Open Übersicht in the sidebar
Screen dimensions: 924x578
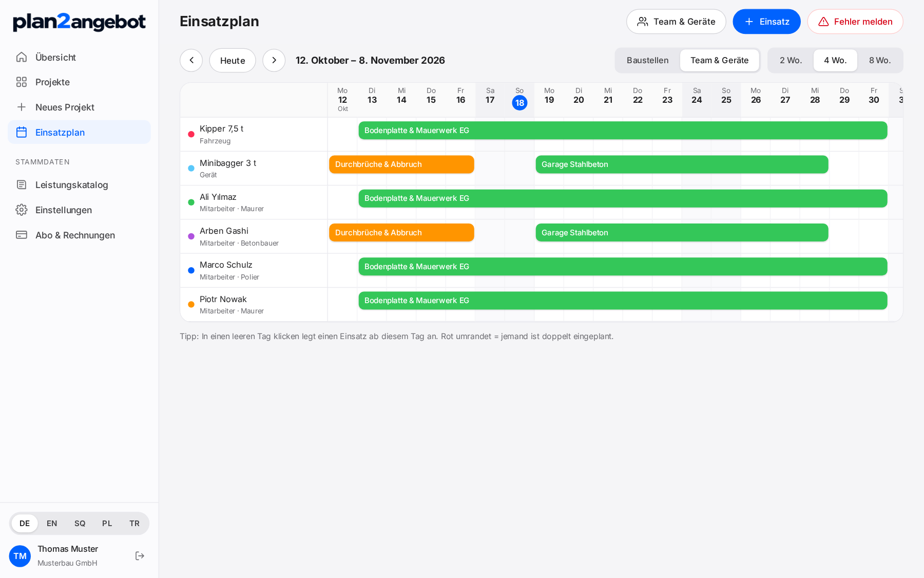[79, 57]
